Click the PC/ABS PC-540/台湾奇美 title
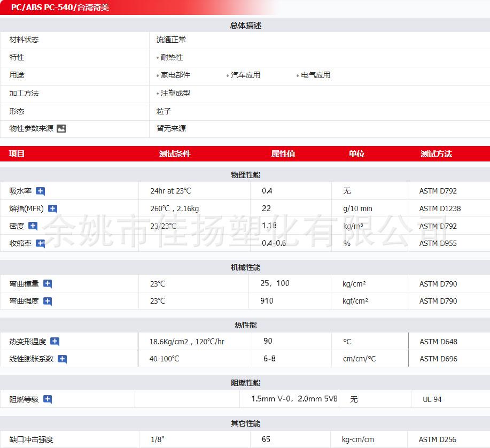The width and height of the screenshot is (490, 448). 60,7
